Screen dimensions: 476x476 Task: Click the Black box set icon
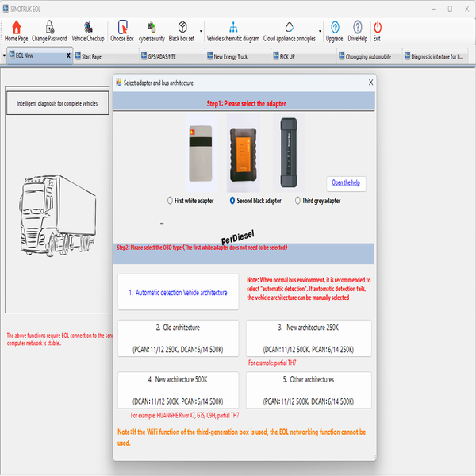(x=181, y=30)
